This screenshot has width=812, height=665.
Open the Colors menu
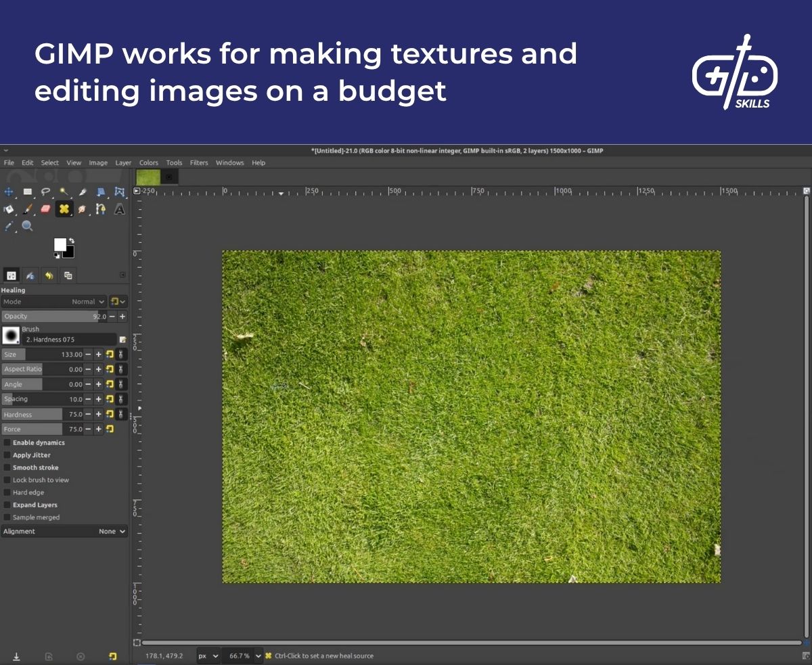(x=148, y=162)
